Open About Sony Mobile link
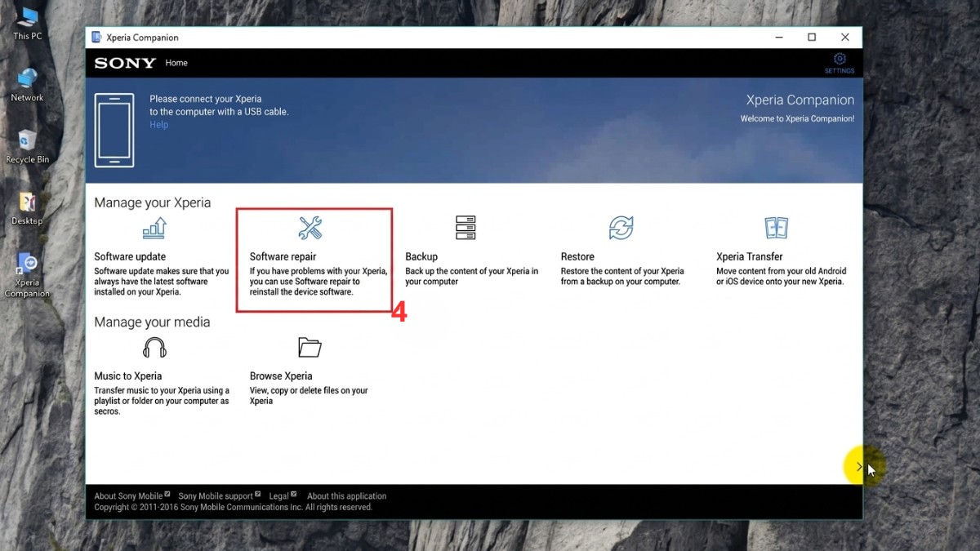Image resolution: width=980 pixels, height=551 pixels. pos(131,495)
